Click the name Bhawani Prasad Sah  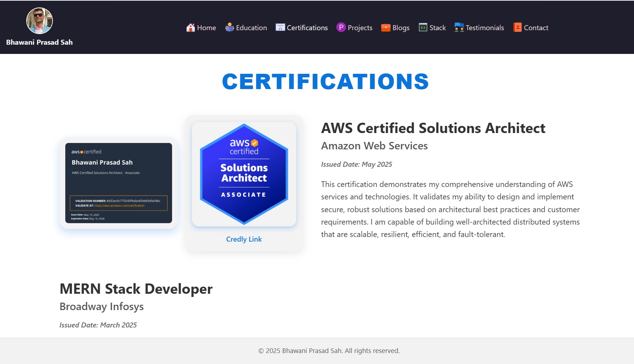39,42
